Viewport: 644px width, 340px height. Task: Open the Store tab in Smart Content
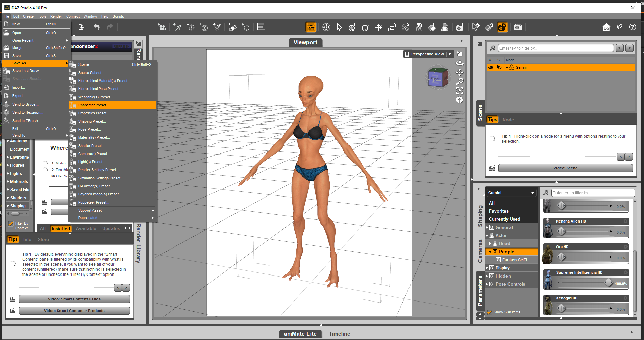click(x=43, y=240)
